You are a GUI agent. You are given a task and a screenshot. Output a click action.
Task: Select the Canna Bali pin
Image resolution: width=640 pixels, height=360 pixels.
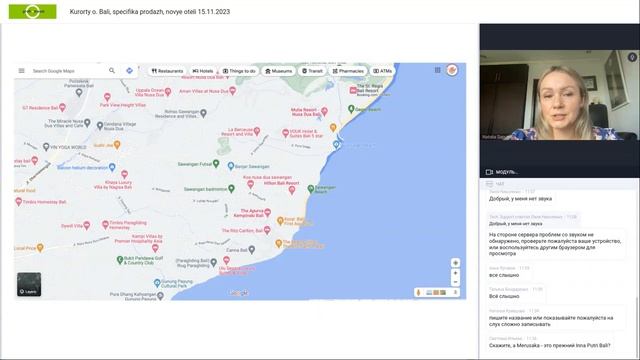[252, 249]
